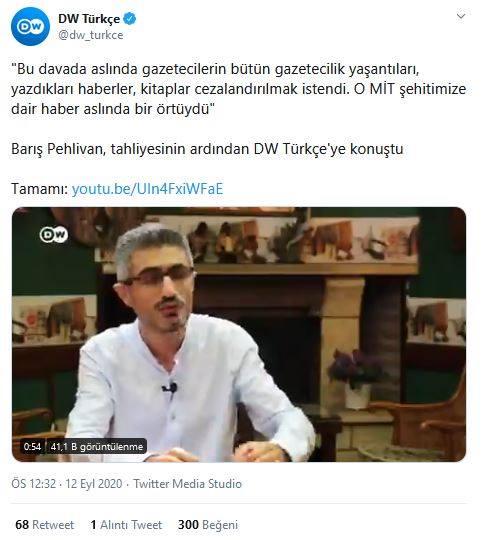The image size is (483, 540).
Task: Open the DW Türkçe display name
Action: pos(89,19)
